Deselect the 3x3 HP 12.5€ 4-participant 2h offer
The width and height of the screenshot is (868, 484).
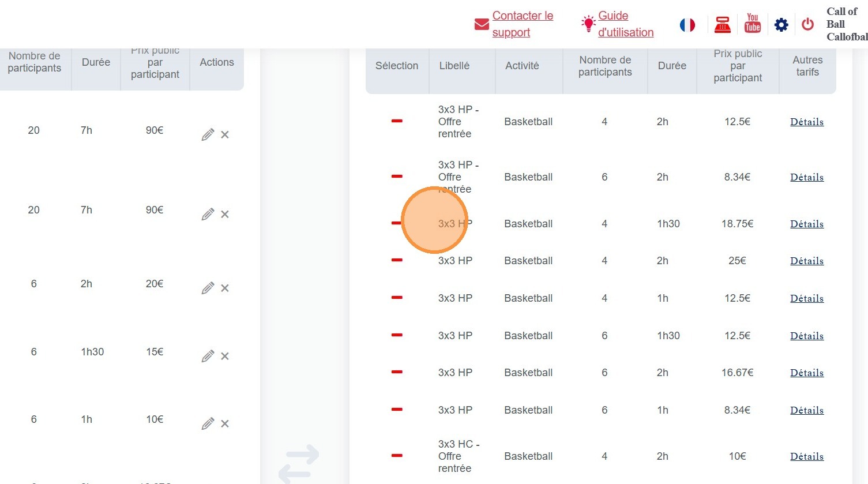coord(397,121)
